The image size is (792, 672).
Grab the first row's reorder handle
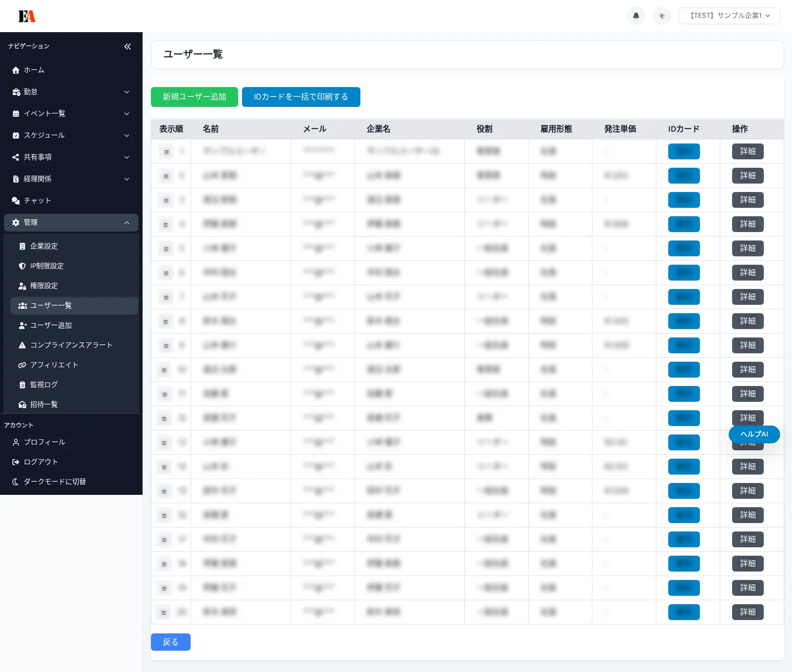[x=166, y=152]
